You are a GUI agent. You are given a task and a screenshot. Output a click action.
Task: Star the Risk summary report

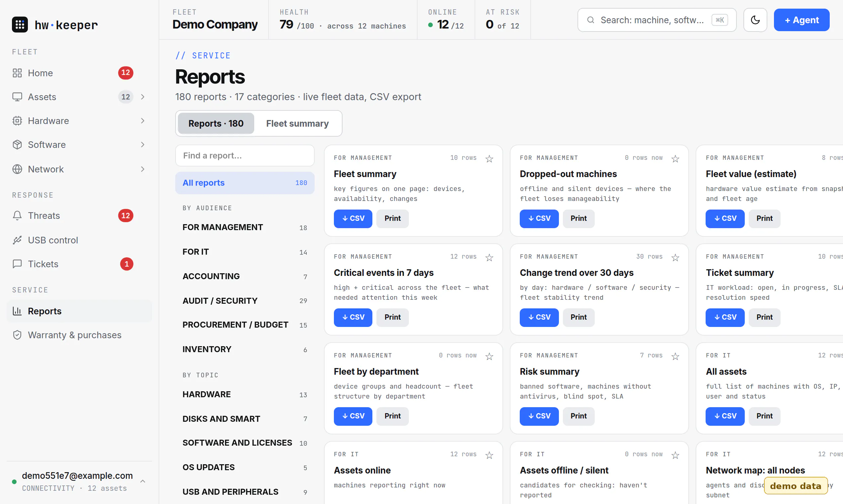[x=675, y=356]
